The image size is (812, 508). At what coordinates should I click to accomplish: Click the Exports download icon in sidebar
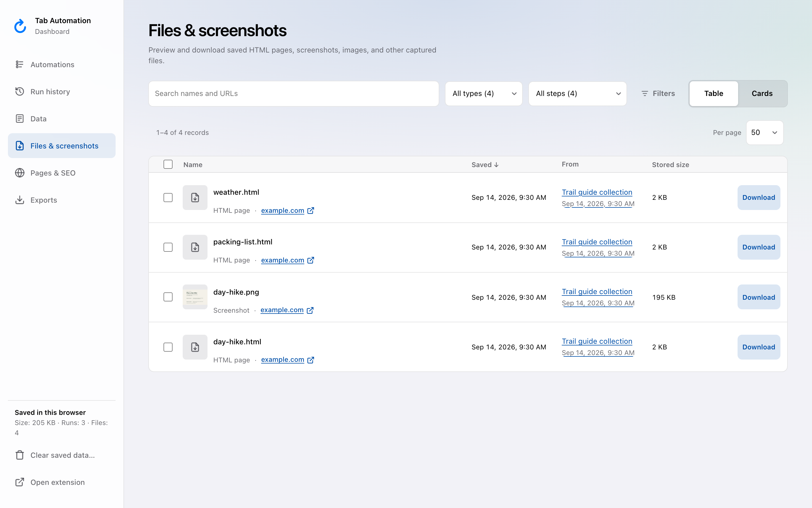pos(19,200)
